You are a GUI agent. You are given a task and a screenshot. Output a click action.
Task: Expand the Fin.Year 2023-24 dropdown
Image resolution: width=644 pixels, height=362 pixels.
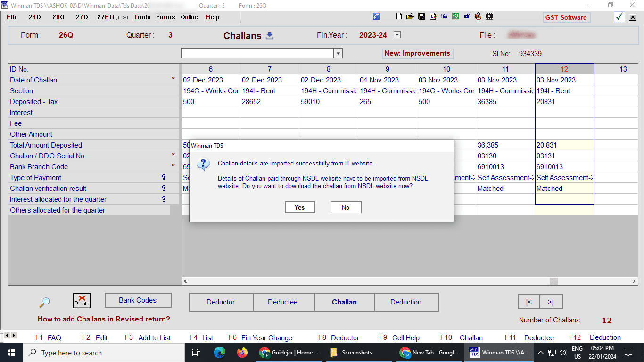click(x=397, y=35)
